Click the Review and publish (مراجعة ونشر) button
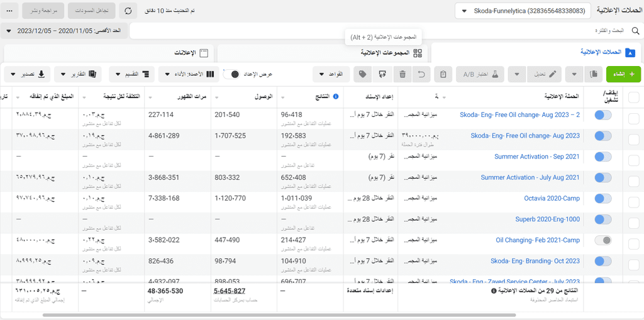Viewport: 644px width, 320px height. [43, 11]
